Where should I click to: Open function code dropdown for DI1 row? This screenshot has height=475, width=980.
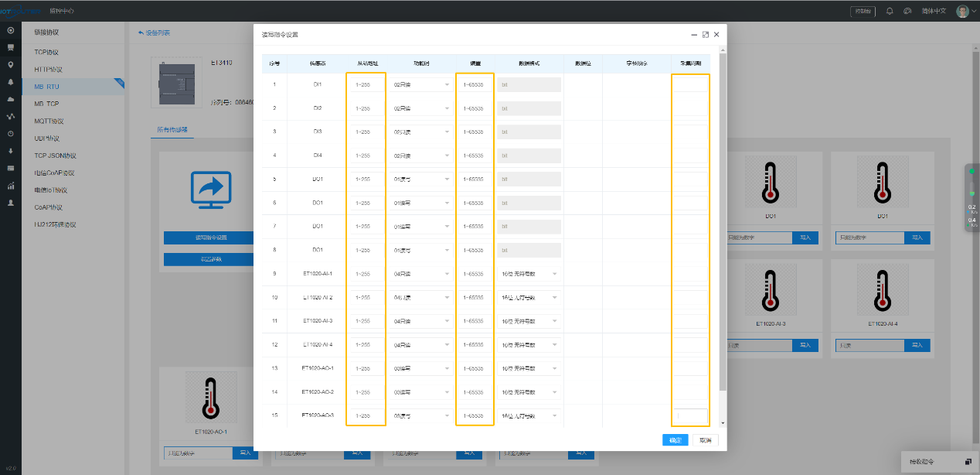point(422,84)
